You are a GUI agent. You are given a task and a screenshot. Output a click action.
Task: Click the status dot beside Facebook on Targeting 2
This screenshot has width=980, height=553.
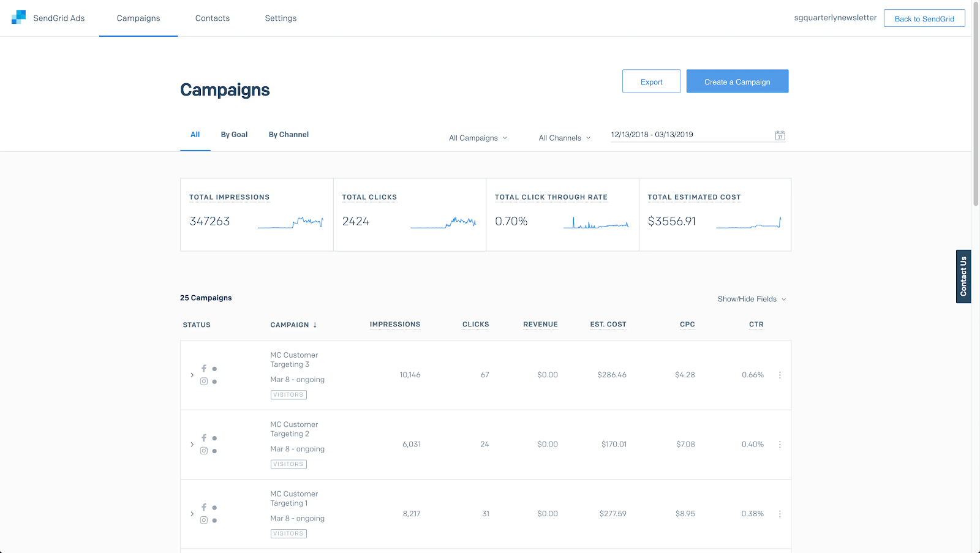tap(214, 437)
